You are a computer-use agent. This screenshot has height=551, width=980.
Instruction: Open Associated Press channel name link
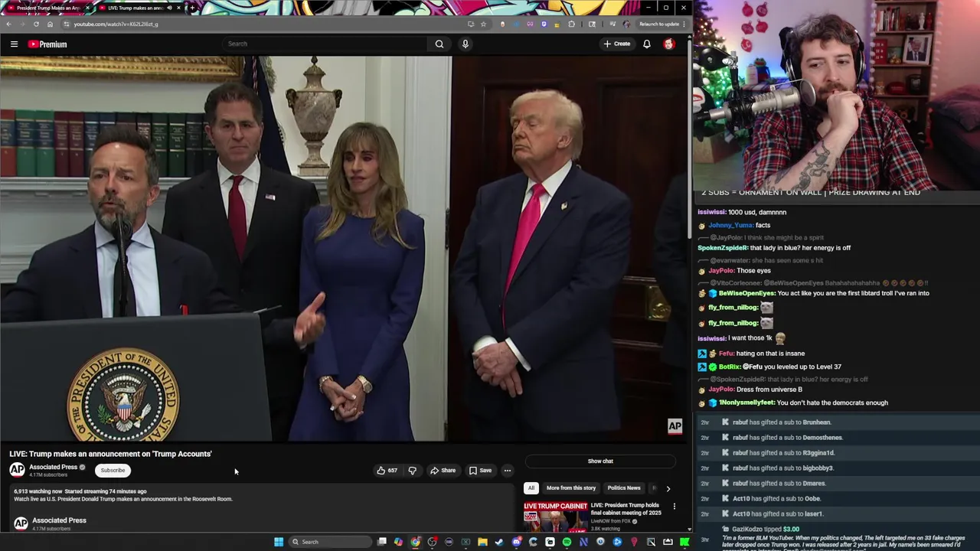coord(53,467)
